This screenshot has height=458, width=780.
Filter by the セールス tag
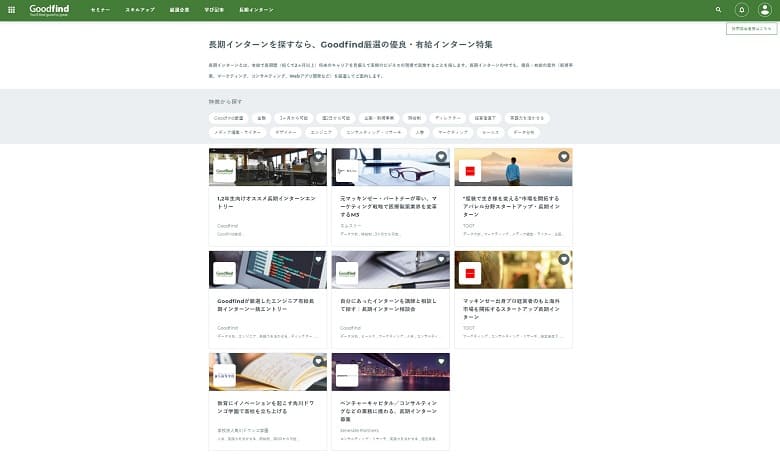[490, 132]
